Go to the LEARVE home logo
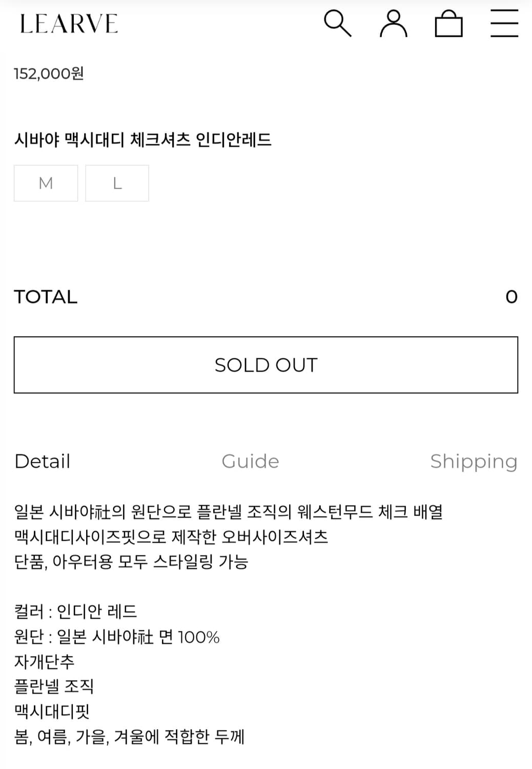The image size is (532, 769). [x=69, y=24]
